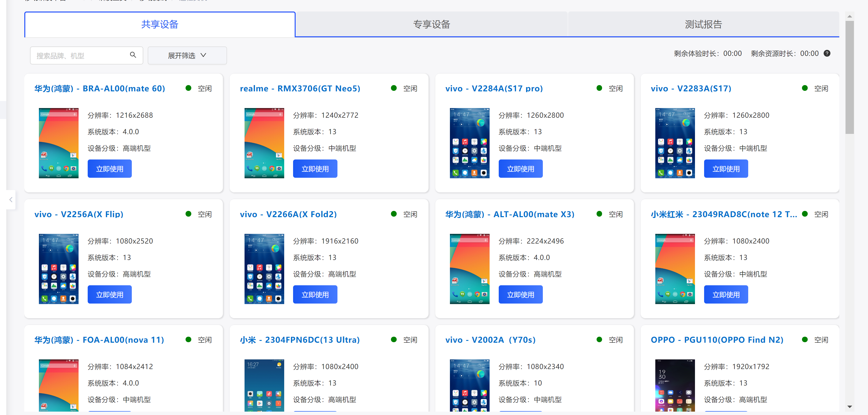The width and height of the screenshot is (868, 415).
Task: Click the OPPO Find N2 screenshot thumbnail
Action: click(675, 385)
